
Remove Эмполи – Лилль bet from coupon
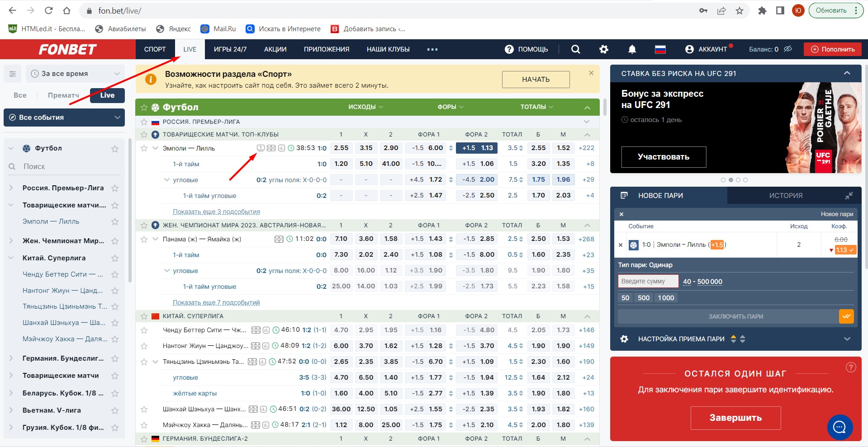621,245
